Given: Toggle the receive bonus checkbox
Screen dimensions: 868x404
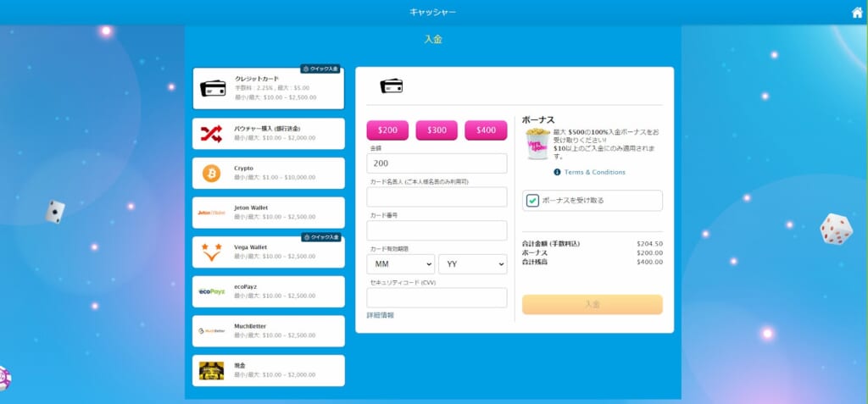Looking at the screenshot, I should pos(532,201).
